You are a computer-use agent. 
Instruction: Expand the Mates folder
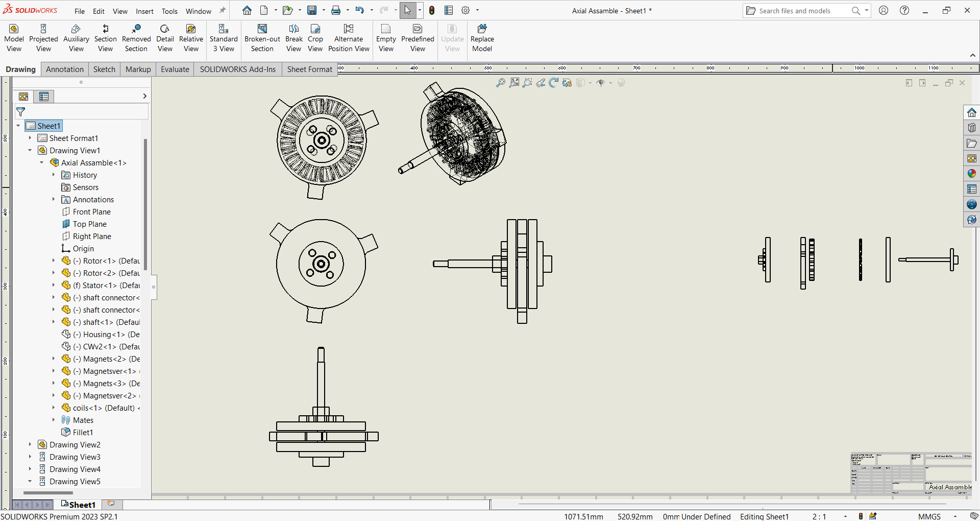tap(54, 420)
